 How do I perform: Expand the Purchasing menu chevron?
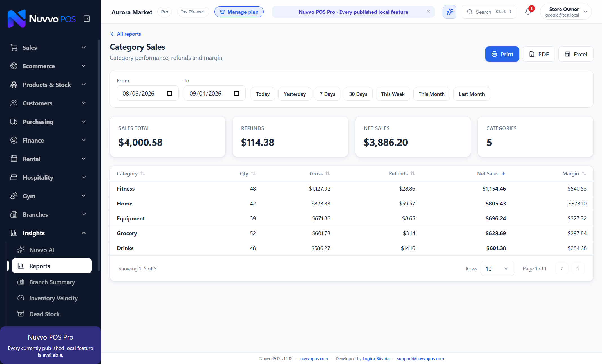[84, 122]
